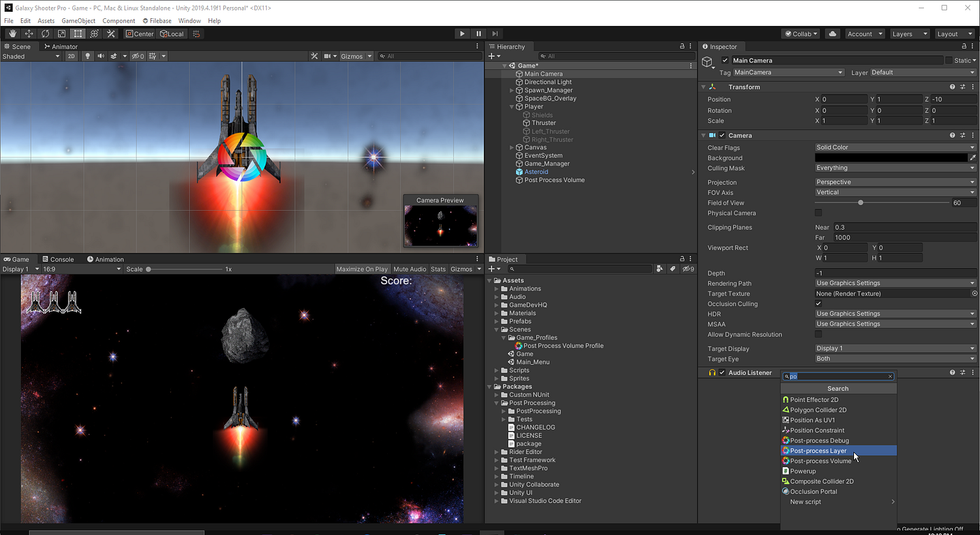Viewport: 980px width, 535px height.
Task: Select Post-process Layer from the component list
Action: point(839,451)
